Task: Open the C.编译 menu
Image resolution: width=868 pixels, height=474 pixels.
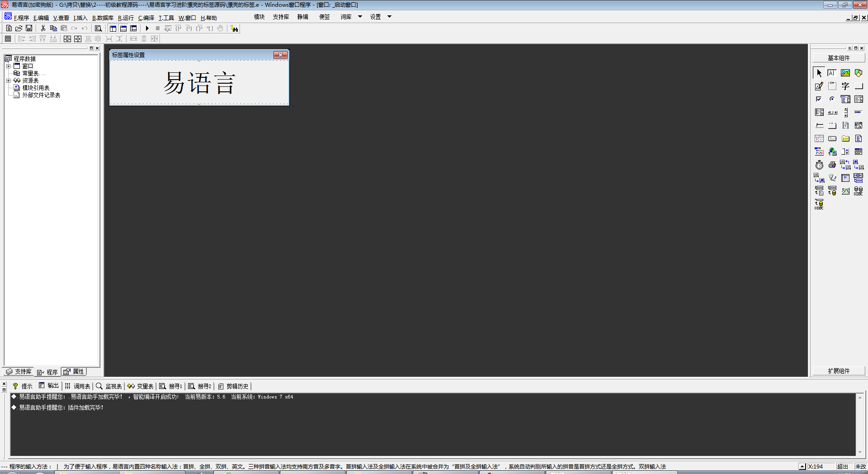Action: click(x=146, y=18)
